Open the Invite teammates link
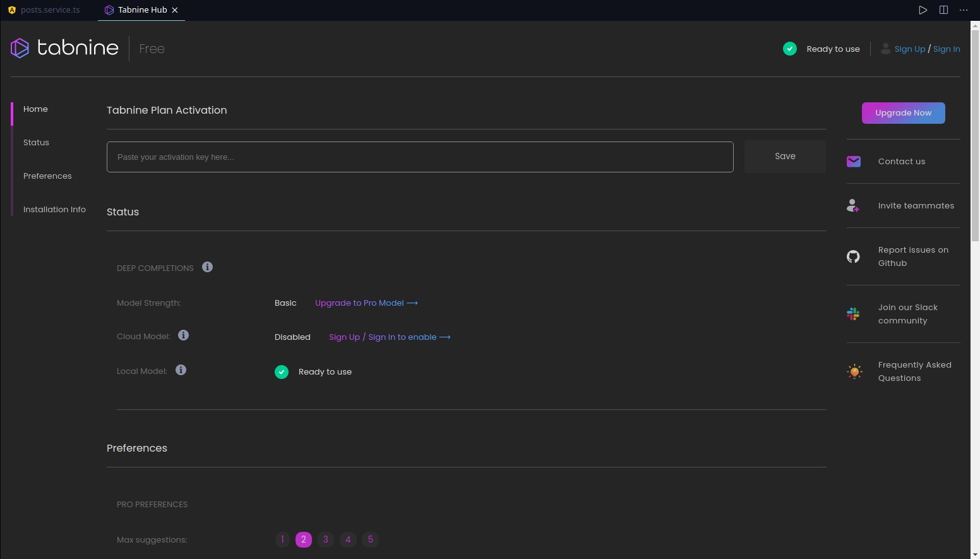 point(916,206)
